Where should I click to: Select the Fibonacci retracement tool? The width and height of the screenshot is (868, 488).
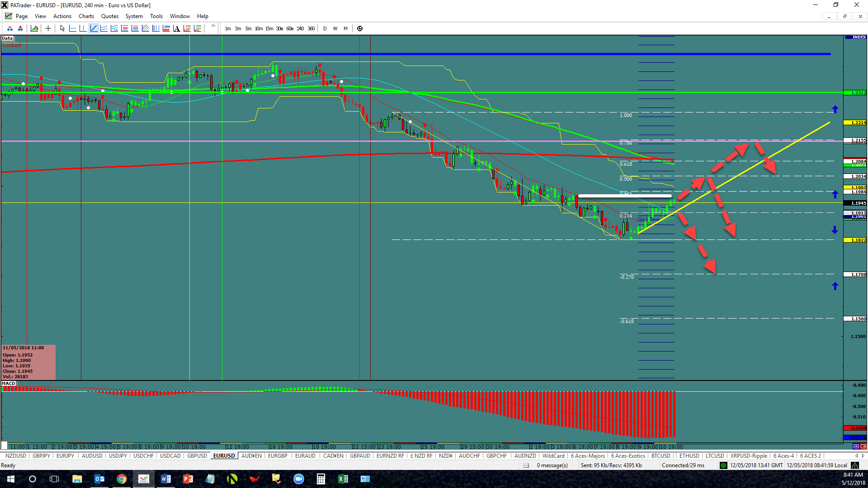click(124, 28)
